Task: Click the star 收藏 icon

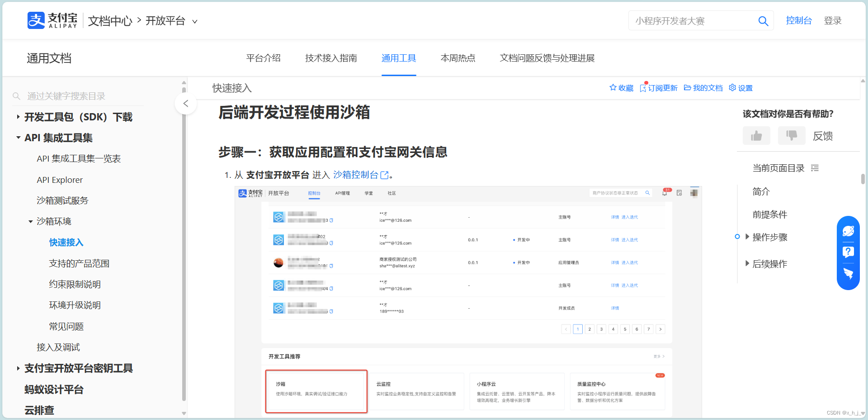Action: pyautogui.click(x=613, y=87)
